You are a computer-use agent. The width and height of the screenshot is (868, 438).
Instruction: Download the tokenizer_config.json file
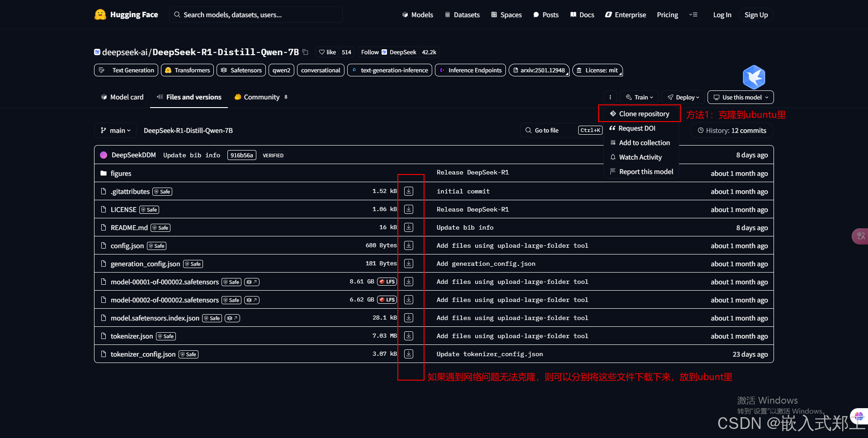pyautogui.click(x=409, y=354)
